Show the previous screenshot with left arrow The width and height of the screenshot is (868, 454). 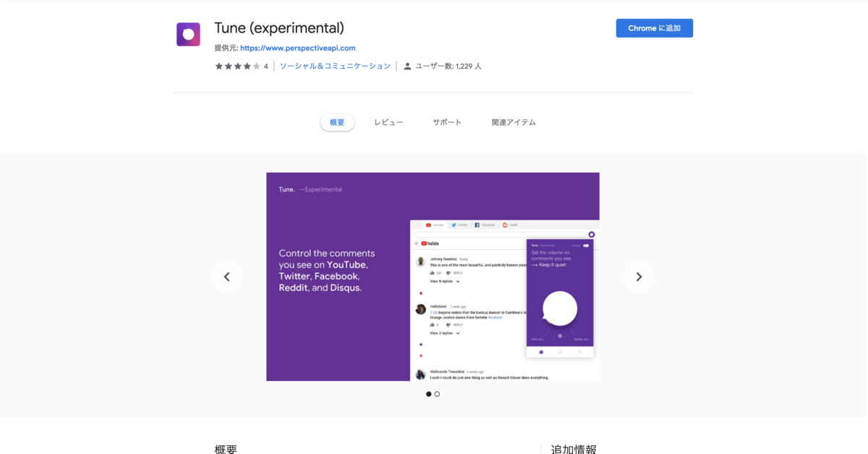[x=226, y=277]
